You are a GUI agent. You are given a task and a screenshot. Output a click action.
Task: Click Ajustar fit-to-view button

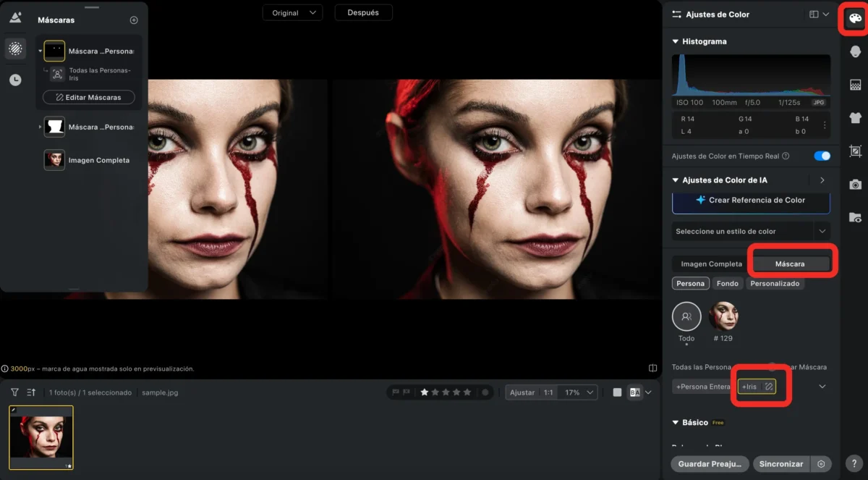522,392
